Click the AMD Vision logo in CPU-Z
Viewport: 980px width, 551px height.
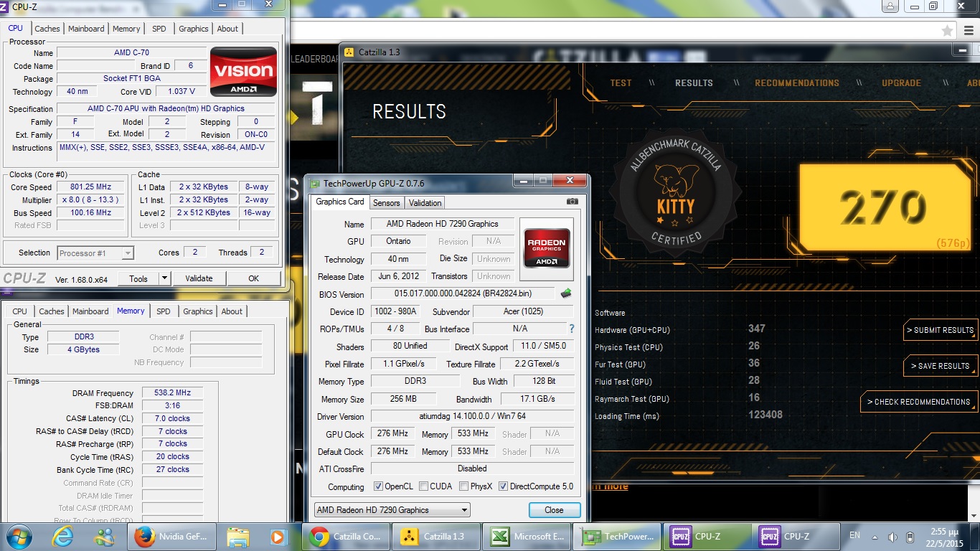[x=243, y=72]
